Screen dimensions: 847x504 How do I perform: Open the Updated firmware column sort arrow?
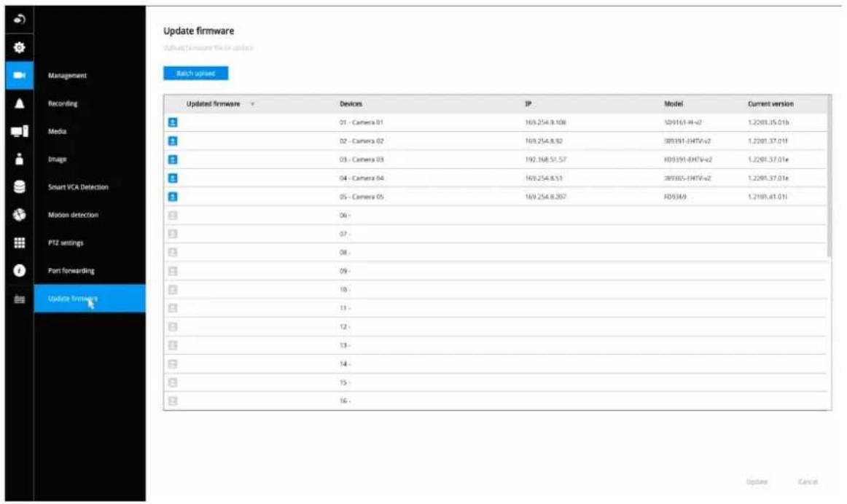coord(252,104)
